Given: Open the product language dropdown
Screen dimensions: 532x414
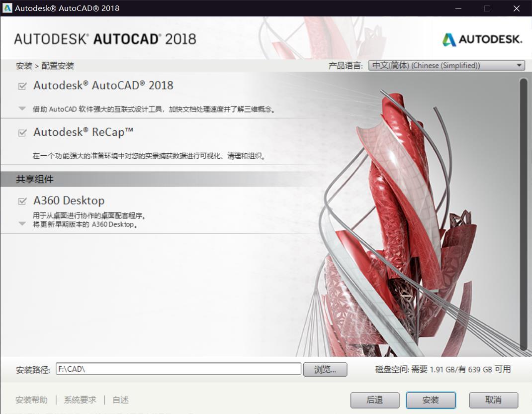Looking at the screenshot, I should pos(446,65).
